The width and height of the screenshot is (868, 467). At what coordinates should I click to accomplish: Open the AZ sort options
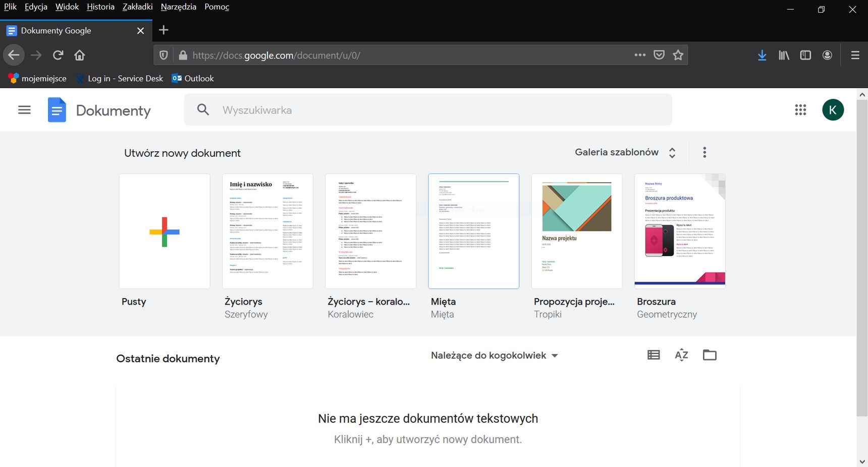[x=681, y=355]
